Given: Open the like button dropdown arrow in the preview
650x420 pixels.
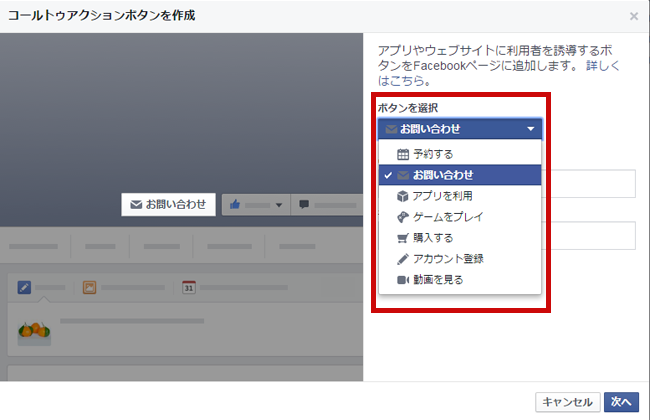Looking at the screenshot, I should click(x=279, y=205).
